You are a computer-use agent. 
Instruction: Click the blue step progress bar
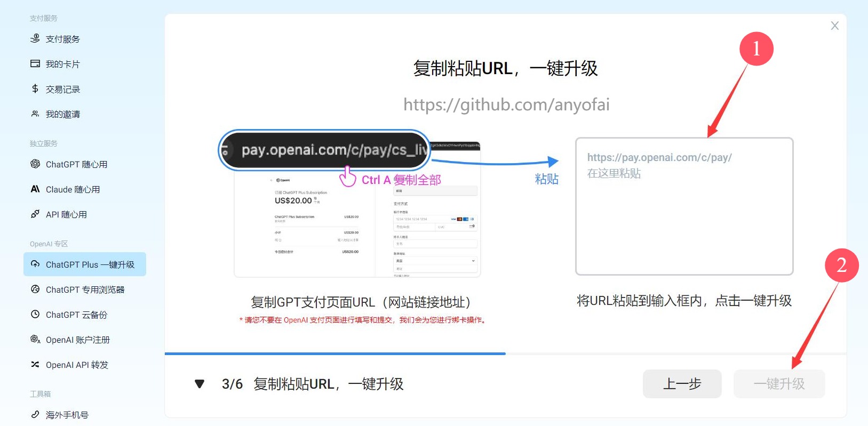(335, 353)
